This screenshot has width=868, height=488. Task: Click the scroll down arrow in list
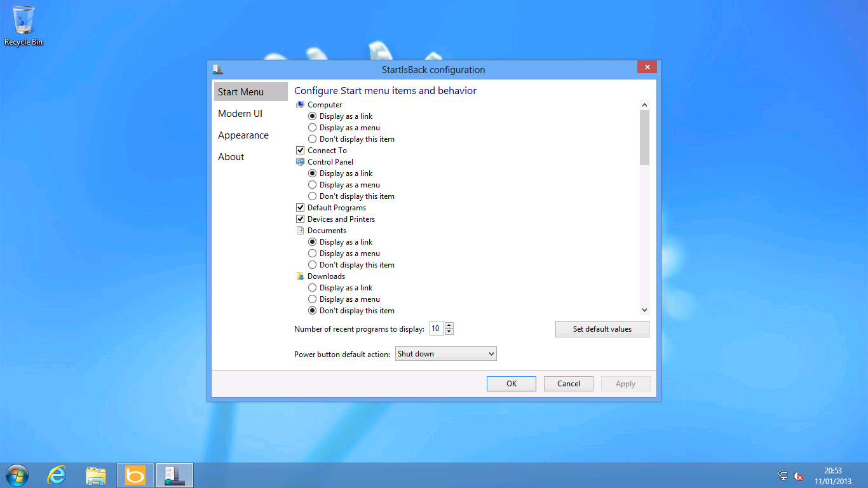pos(644,310)
